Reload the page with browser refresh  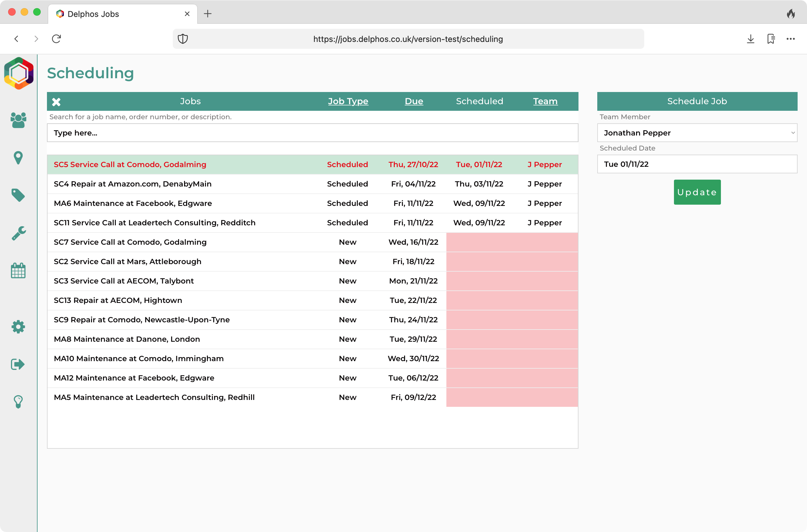tap(56, 39)
